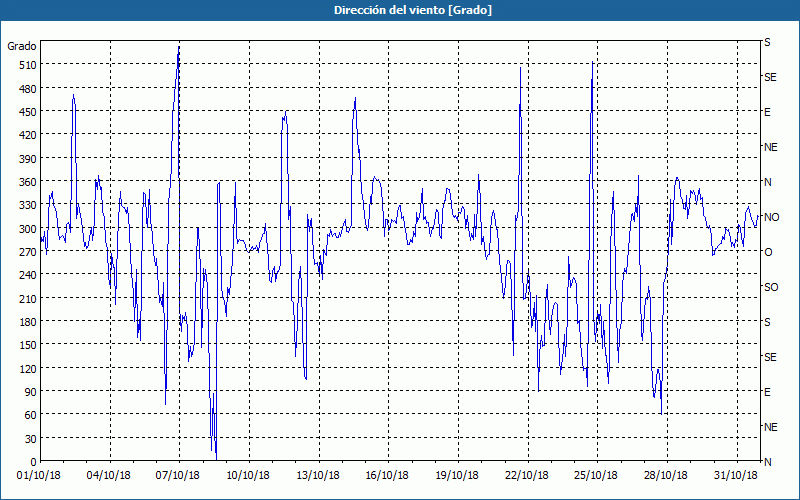
Task: Click the 19/10/18 date label
Action: 457,476
